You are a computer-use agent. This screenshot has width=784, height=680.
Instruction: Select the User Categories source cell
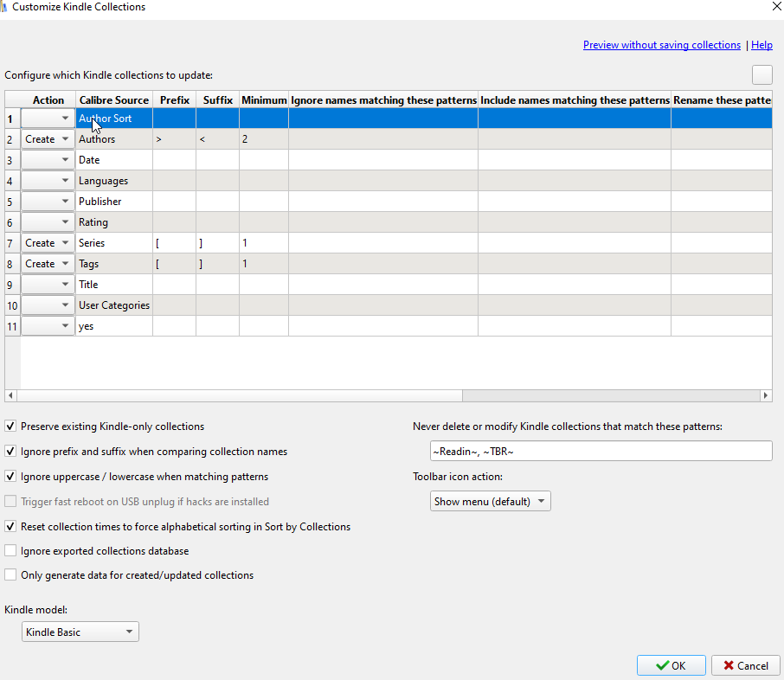click(114, 305)
